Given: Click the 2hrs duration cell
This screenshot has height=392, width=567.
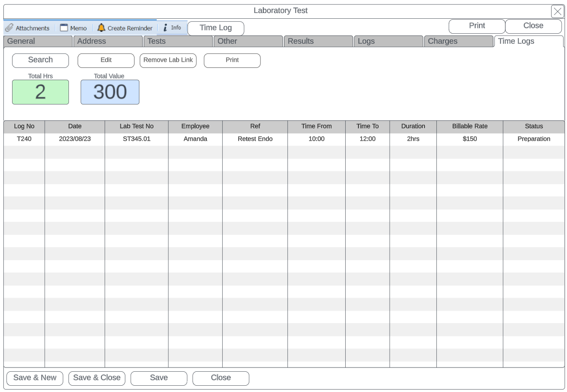Looking at the screenshot, I should (x=413, y=139).
